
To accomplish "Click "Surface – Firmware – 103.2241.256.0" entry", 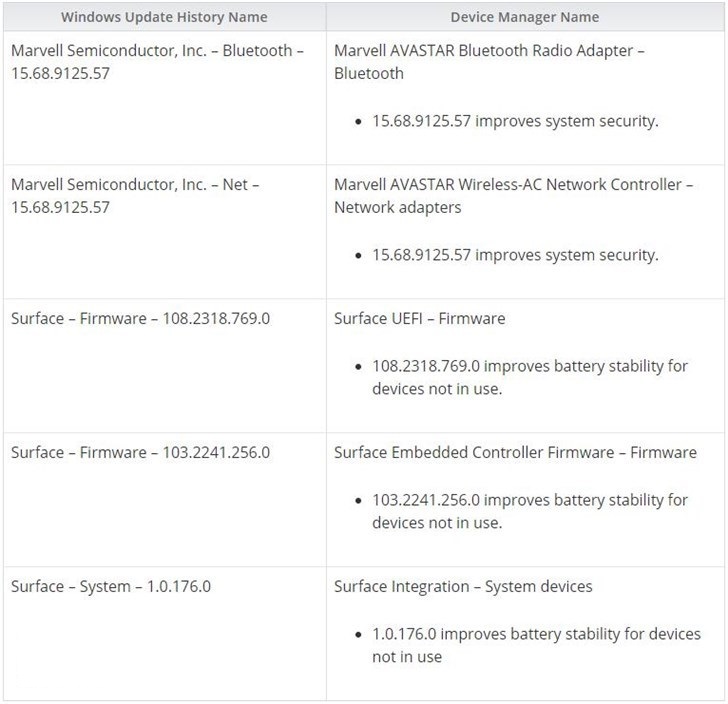I will click(x=140, y=453).
